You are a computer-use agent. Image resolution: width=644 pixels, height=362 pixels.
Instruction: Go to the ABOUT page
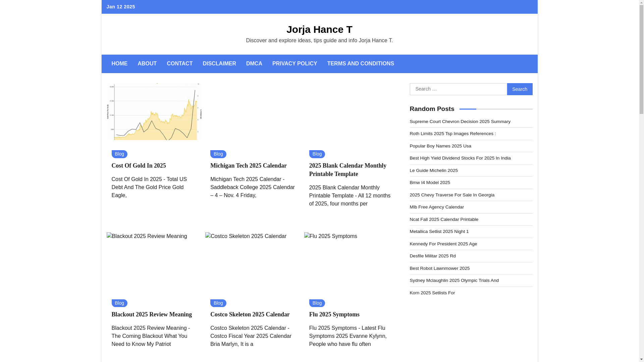(x=147, y=64)
